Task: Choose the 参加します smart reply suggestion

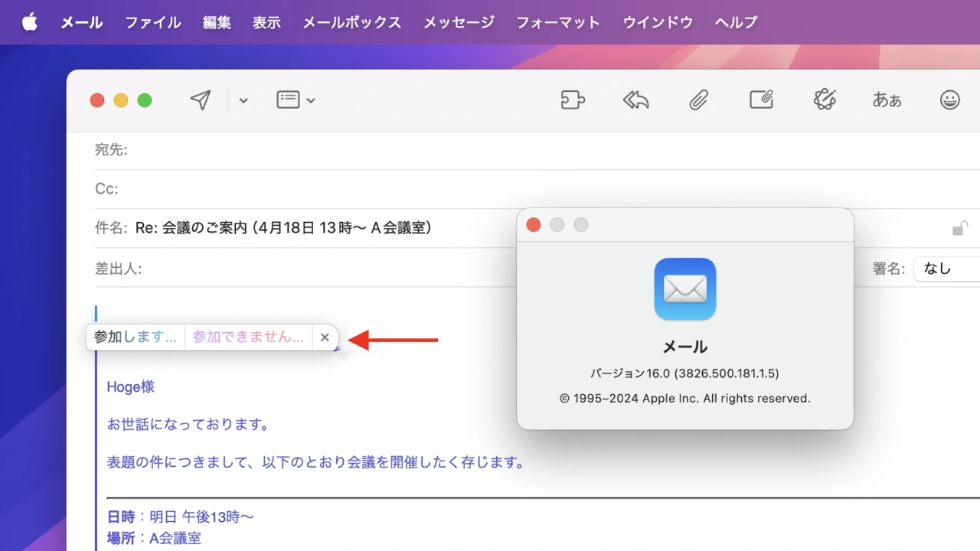Action: (136, 337)
